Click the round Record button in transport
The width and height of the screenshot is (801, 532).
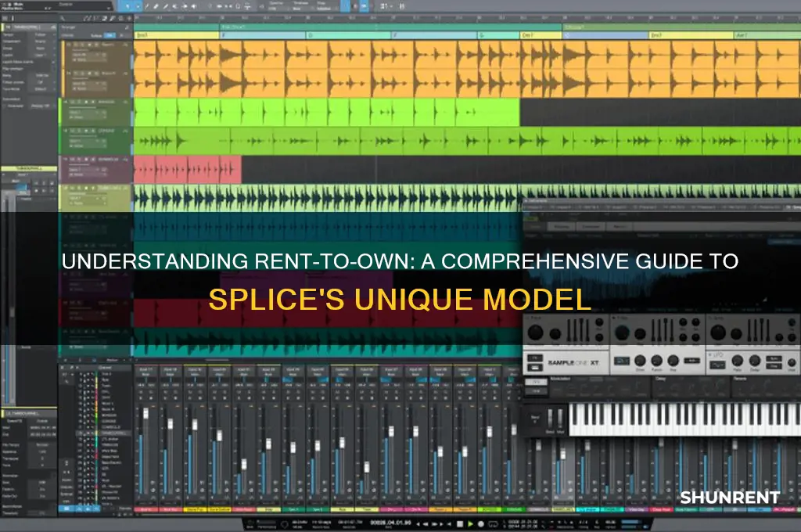pos(481,524)
